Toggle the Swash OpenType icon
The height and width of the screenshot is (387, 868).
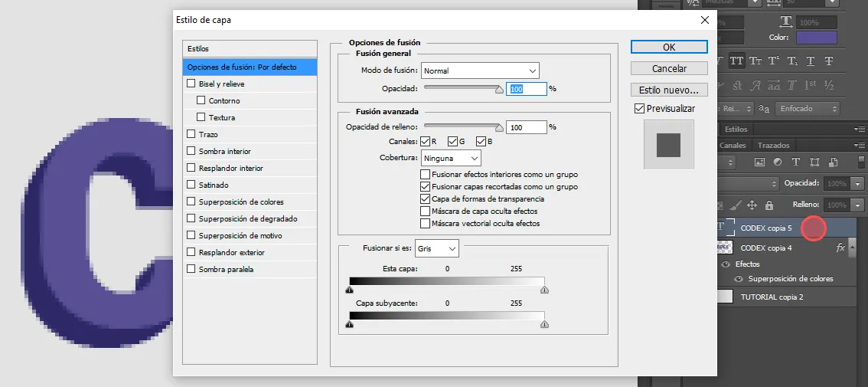[755, 85]
